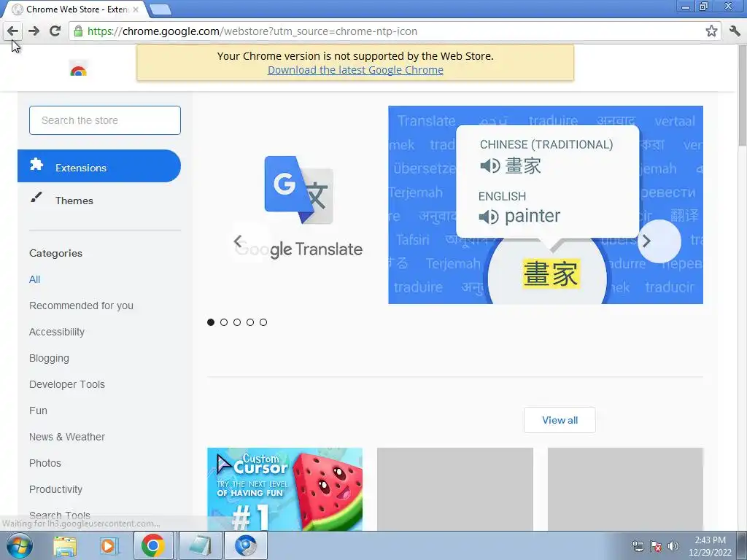Select the Photos category

pos(45,463)
